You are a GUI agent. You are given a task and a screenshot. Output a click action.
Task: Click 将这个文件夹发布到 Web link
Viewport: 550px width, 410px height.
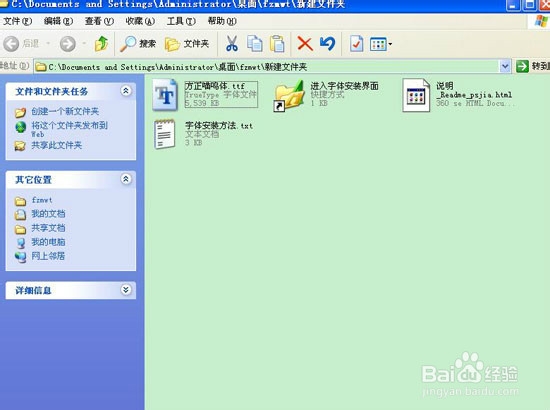click(x=69, y=129)
